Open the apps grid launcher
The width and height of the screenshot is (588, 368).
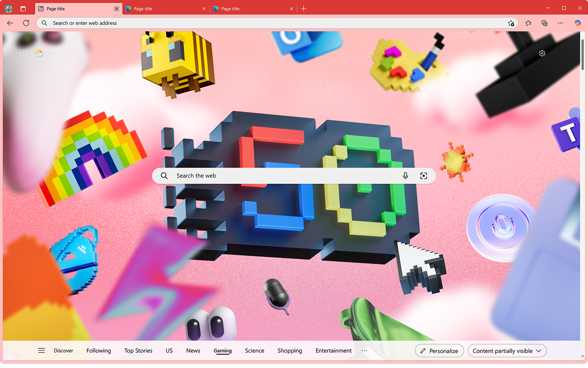coord(23,53)
